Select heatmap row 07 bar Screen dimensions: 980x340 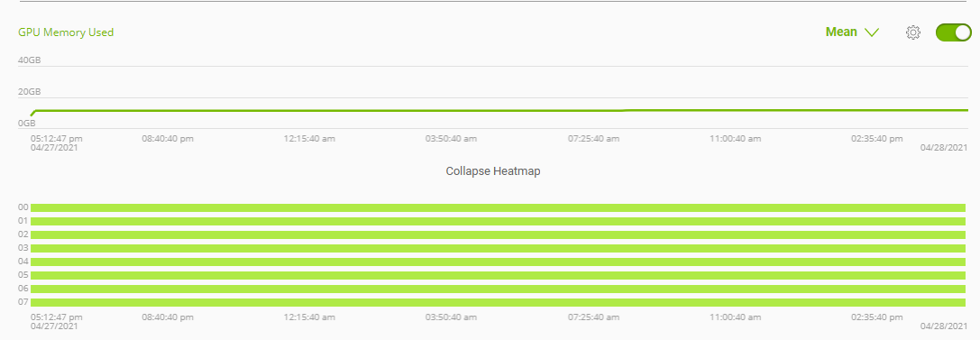[x=499, y=302]
